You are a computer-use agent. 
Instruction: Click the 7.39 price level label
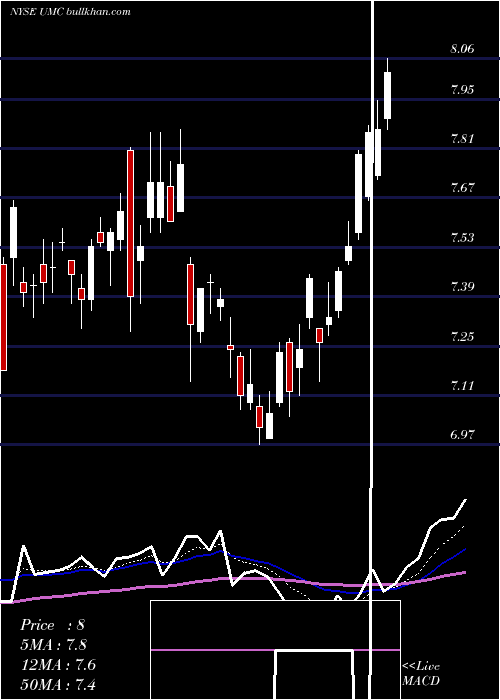point(462,286)
